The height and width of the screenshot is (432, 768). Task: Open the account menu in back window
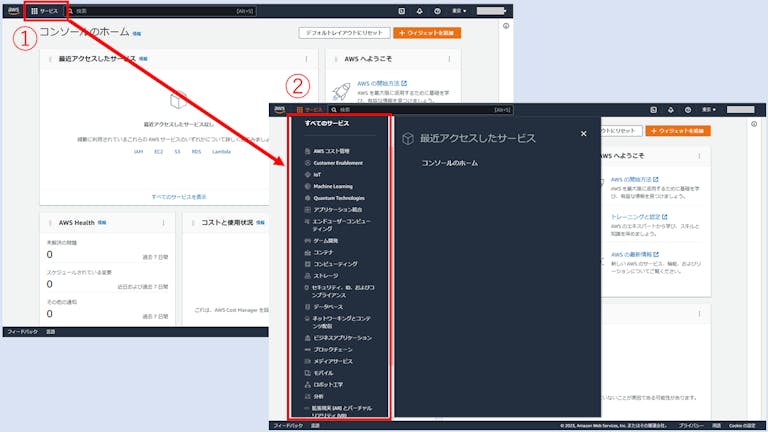click(x=491, y=11)
